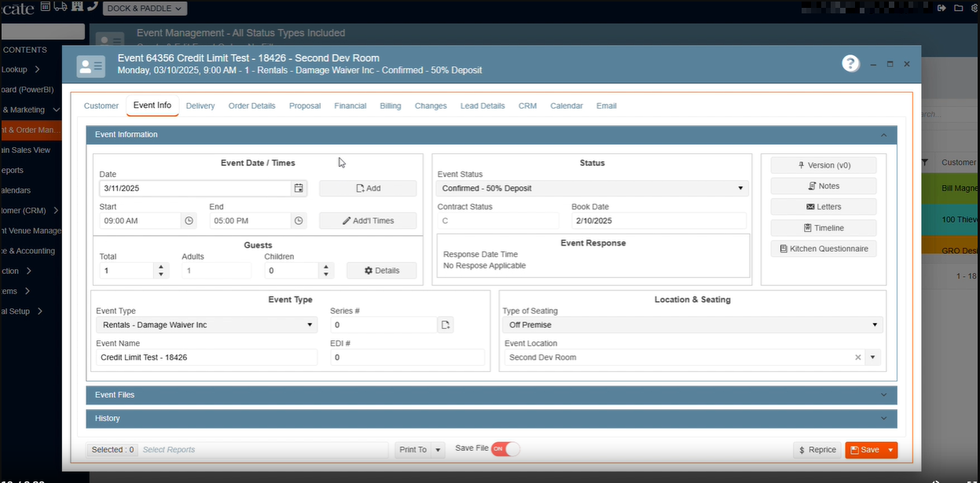Expand the Event Files section
The height and width of the screenshot is (483, 980).
[x=491, y=395]
